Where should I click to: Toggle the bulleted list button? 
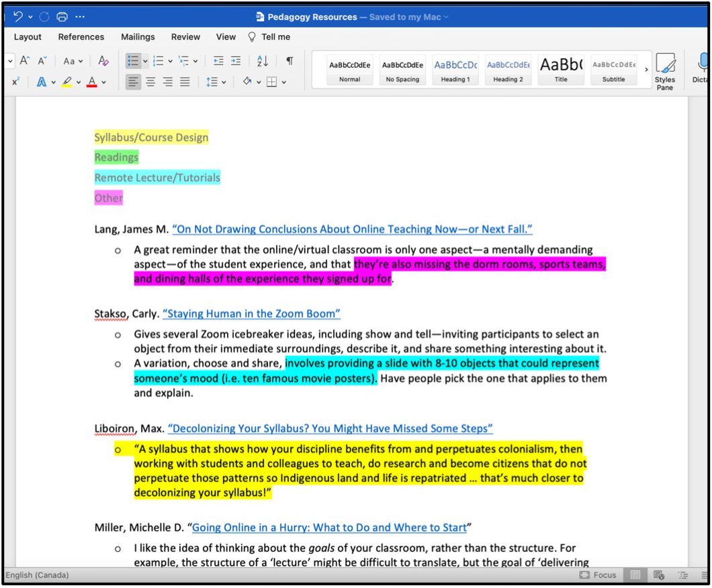point(133,61)
